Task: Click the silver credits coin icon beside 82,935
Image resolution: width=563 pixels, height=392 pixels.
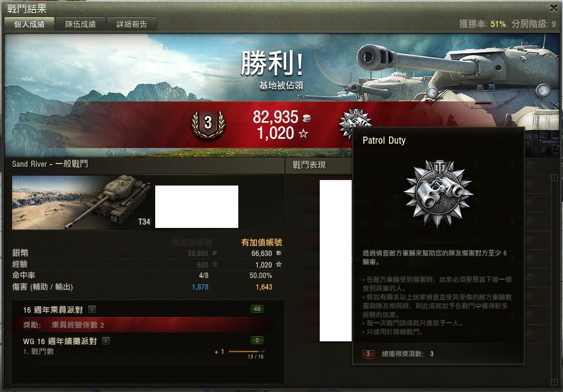Action: pos(307,117)
